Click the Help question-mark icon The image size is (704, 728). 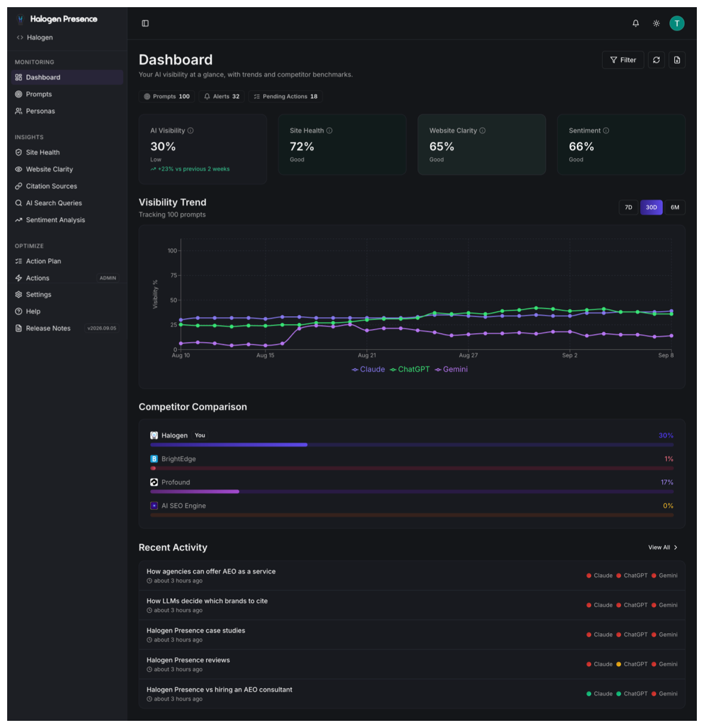click(18, 311)
